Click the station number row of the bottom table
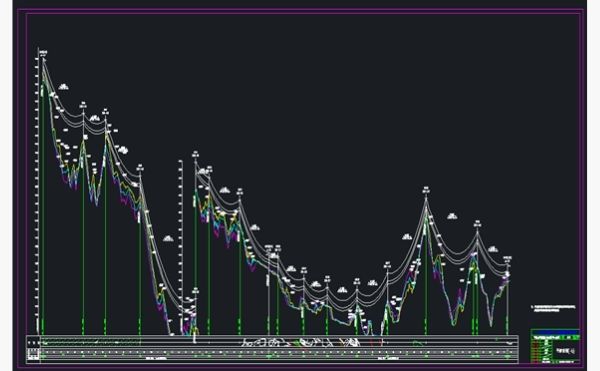Screen dimensions: 600x371 point(272,352)
